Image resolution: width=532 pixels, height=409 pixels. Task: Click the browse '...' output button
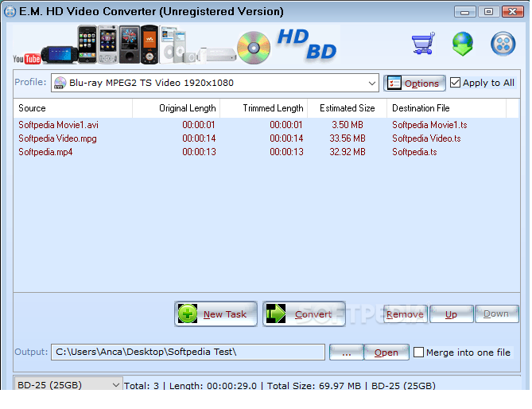pos(347,353)
